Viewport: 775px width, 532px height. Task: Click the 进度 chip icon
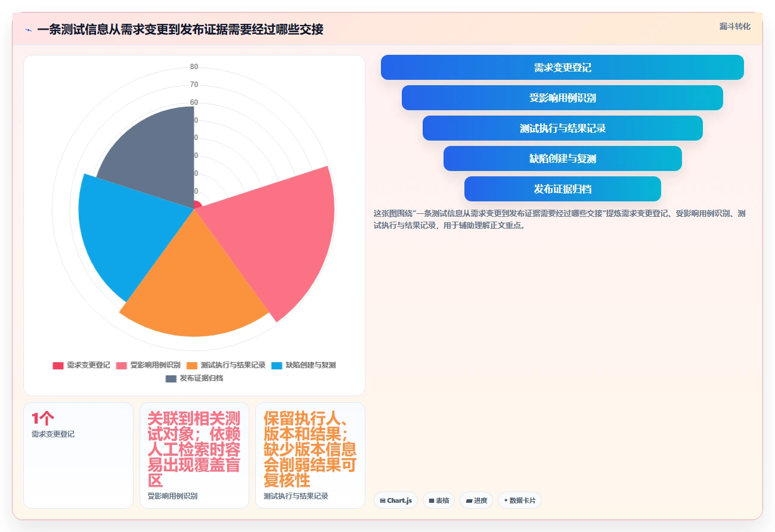(469, 501)
